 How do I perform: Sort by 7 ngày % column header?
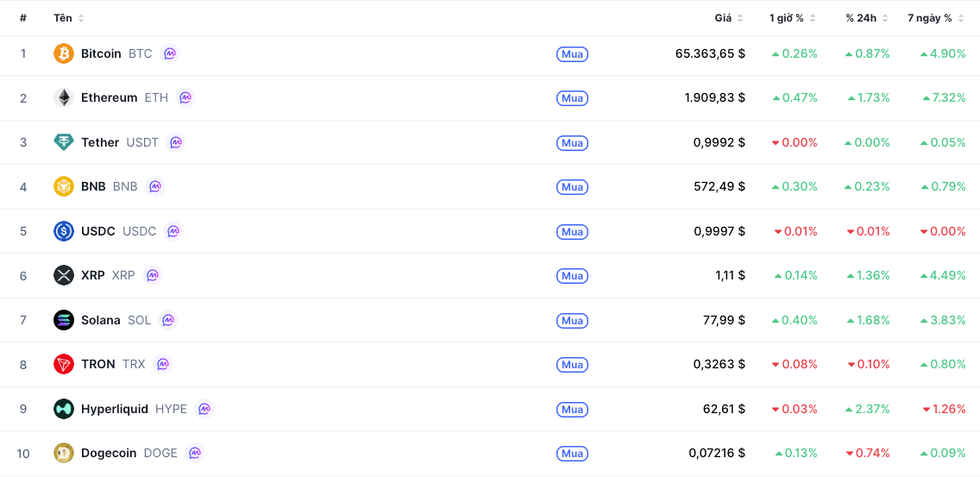tap(936, 18)
